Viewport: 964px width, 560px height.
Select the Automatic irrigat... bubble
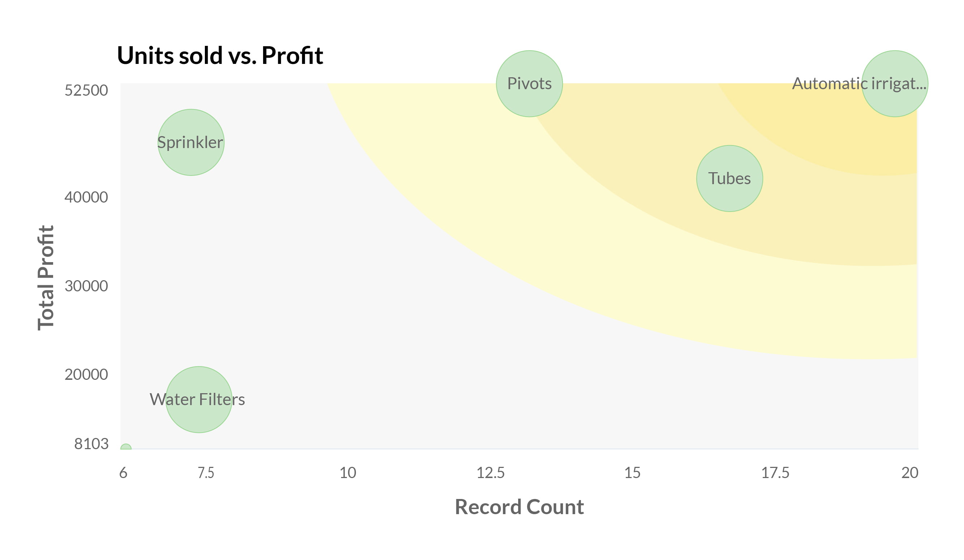click(x=894, y=84)
